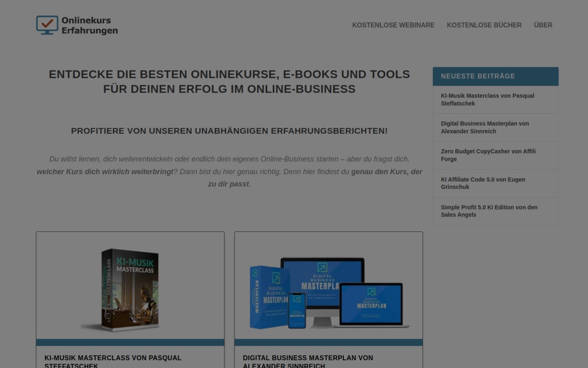Open Simple Profit 5.0 KI Edition post
Screen dimensions: 588x368
[x=489, y=211]
